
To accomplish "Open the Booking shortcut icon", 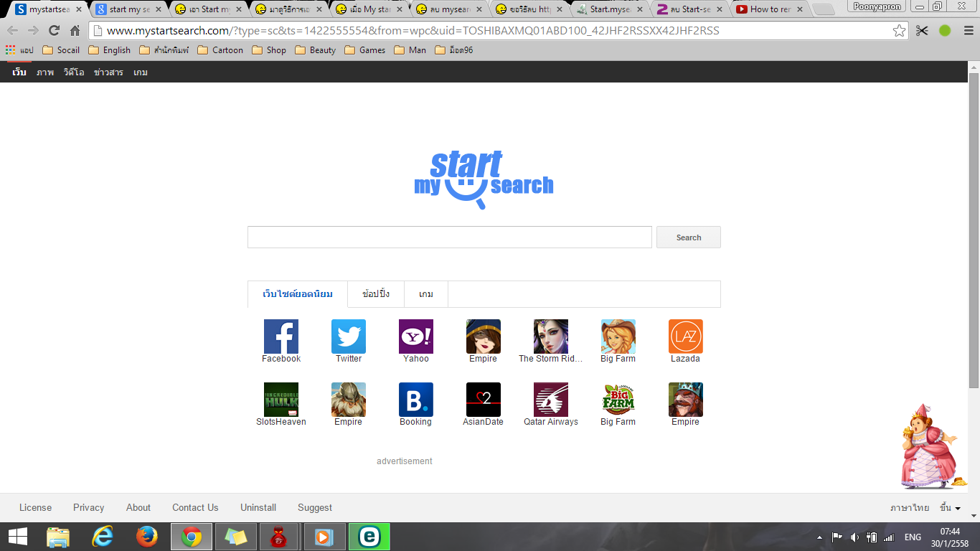I will point(416,400).
